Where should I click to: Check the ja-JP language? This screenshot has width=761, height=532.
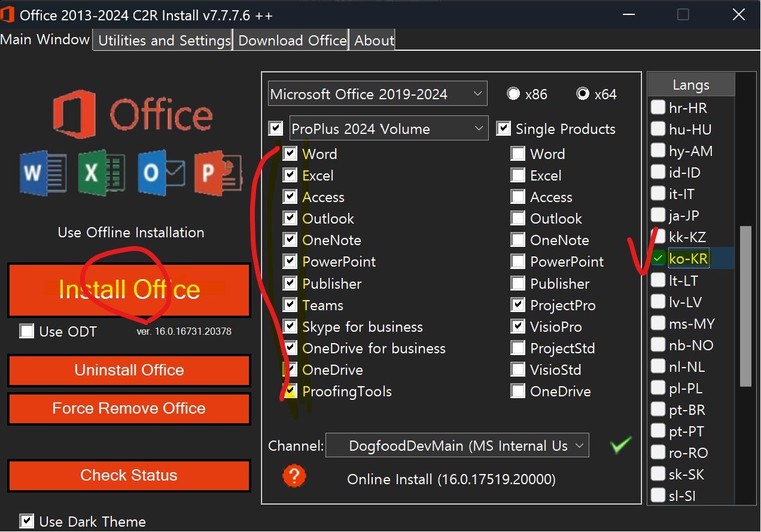[x=658, y=215]
